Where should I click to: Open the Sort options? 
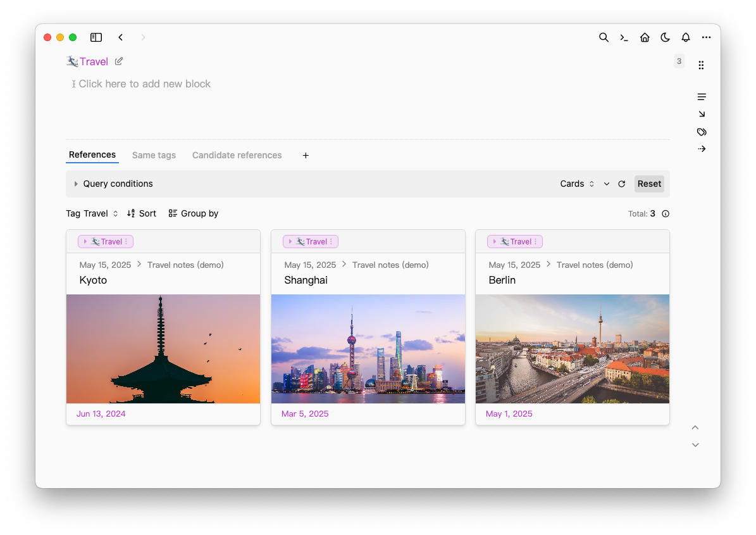tap(141, 213)
